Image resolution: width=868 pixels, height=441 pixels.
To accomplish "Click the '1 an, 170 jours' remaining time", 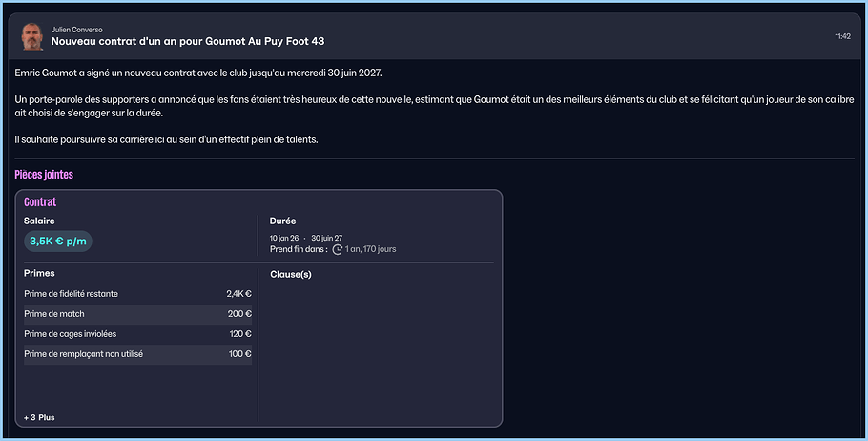I will pyautogui.click(x=371, y=249).
